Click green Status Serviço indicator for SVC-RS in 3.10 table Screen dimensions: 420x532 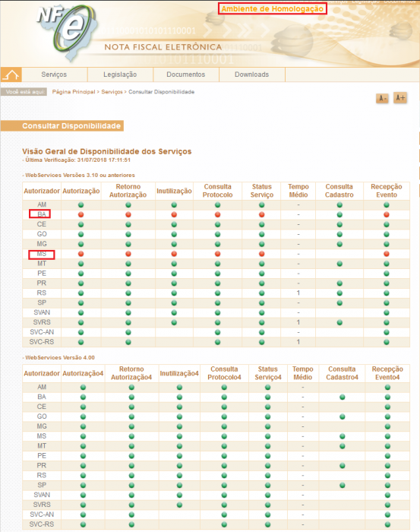(x=262, y=342)
